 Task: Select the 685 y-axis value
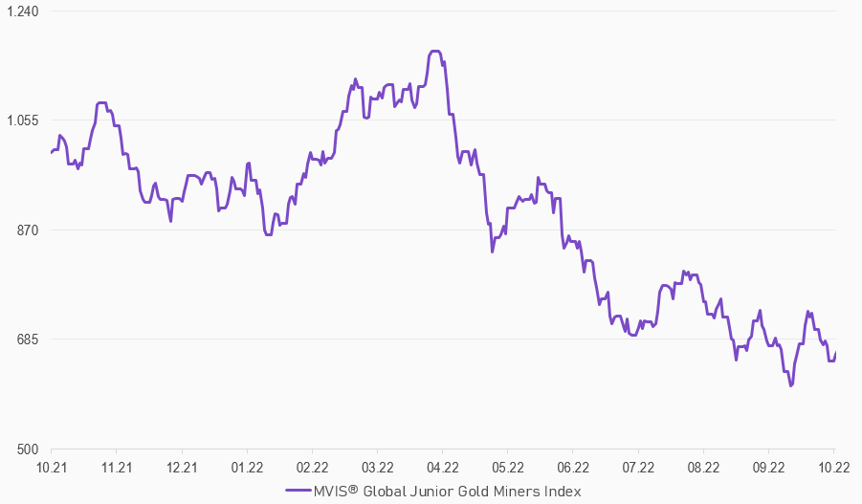point(27,340)
